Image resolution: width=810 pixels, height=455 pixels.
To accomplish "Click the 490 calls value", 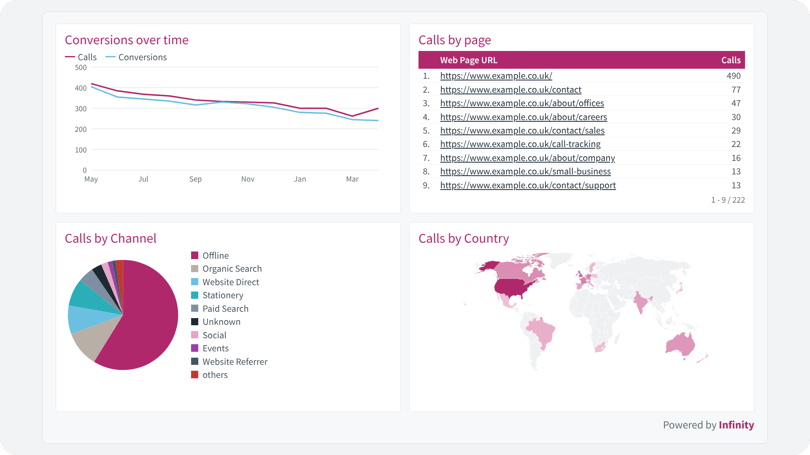I will (x=734, y=76).
